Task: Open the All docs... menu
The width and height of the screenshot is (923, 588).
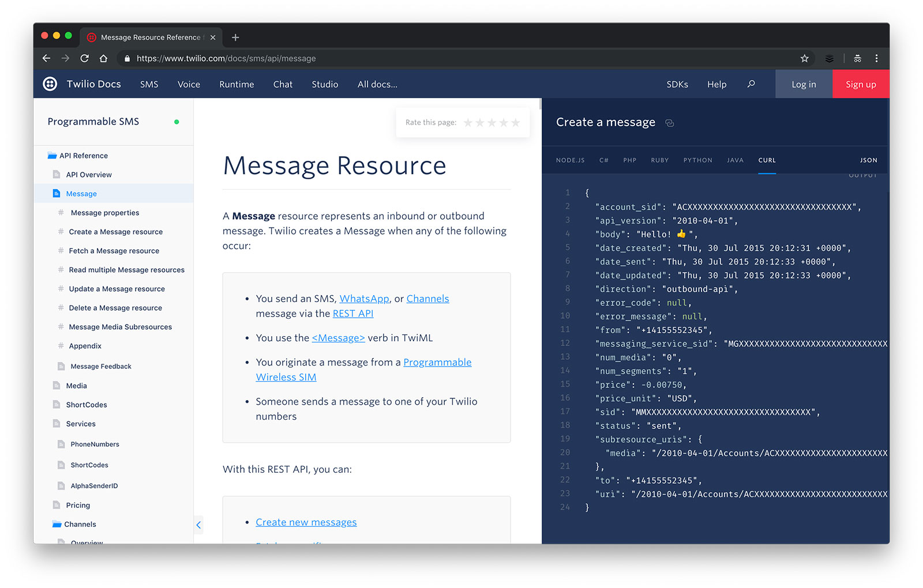Action: (377, 84)
